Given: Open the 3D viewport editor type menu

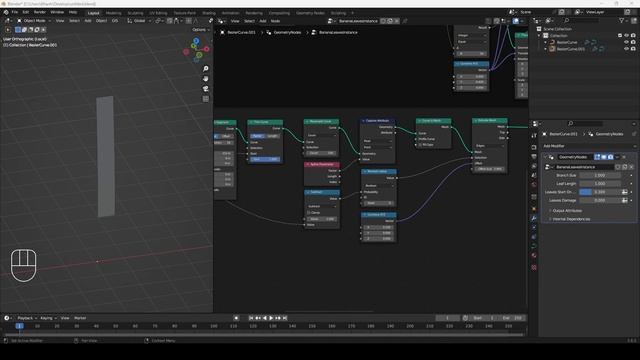Looking at the screenshot, I should click(x=9, y=20).
